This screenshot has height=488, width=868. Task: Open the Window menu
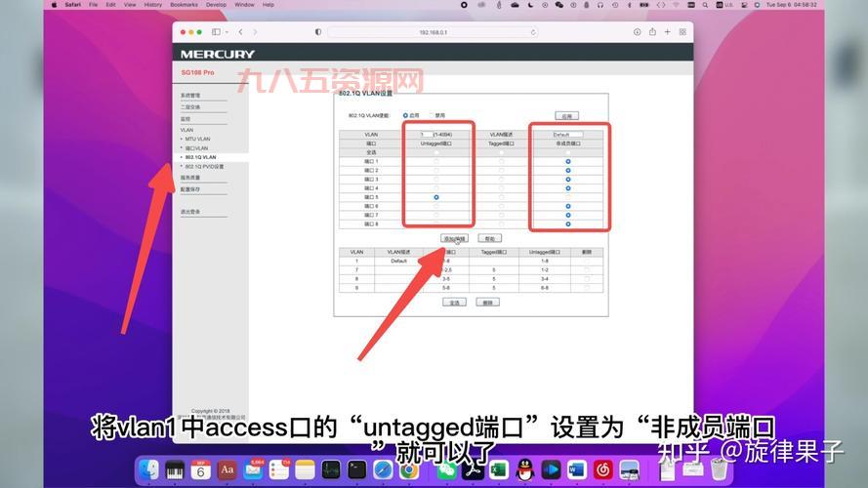coord(244,5)
